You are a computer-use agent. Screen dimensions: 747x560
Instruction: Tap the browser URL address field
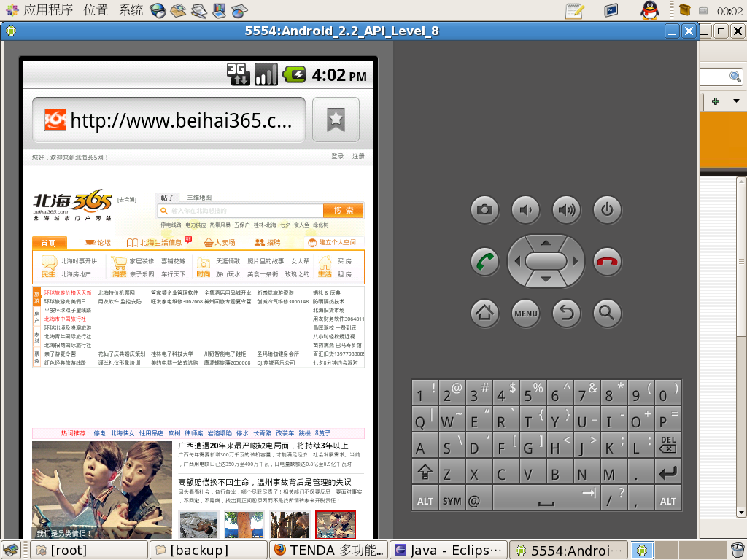coord(169,120)
